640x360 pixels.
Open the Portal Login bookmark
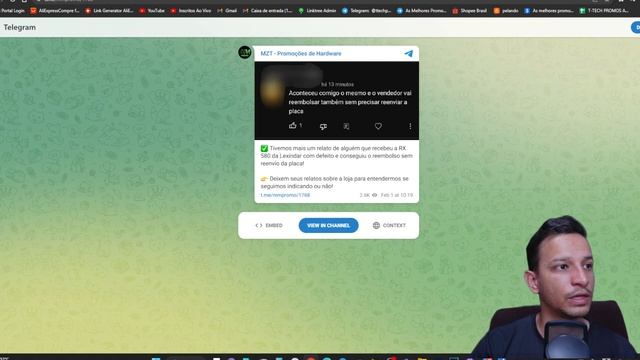point(13,11)
